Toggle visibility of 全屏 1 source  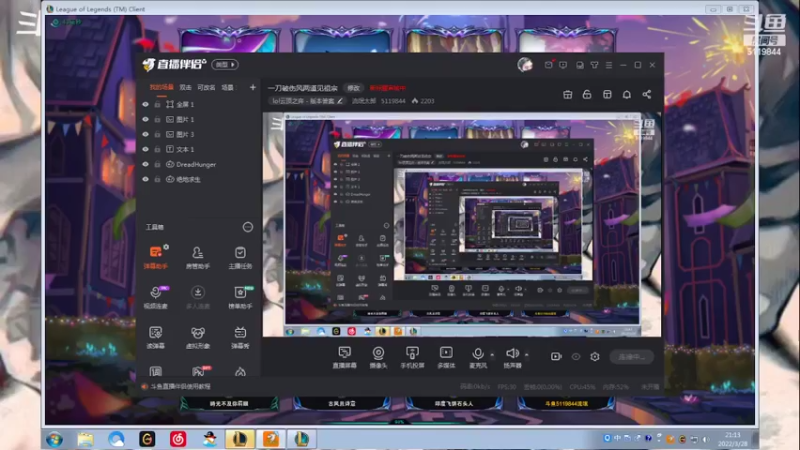145,104
